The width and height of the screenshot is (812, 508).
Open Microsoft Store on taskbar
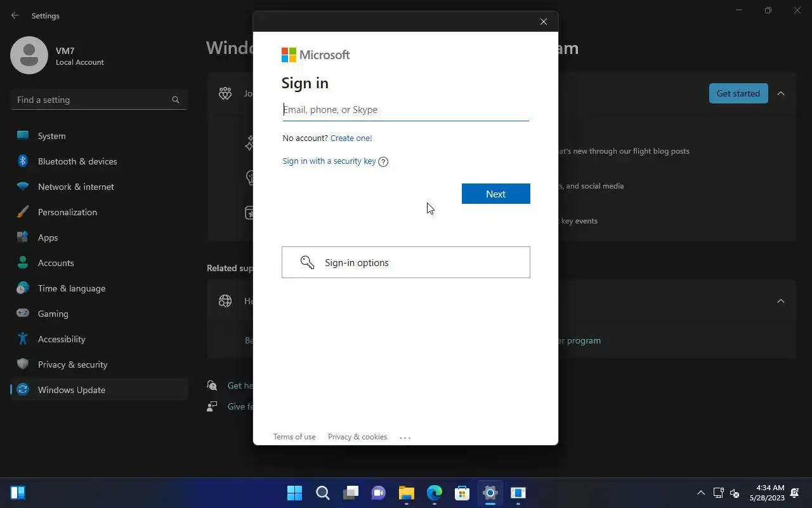[462, 493]
